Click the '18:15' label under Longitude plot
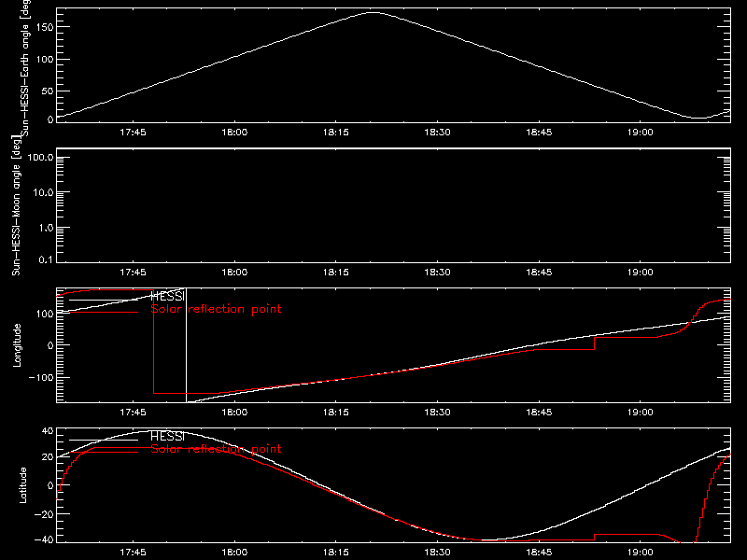 click(x=336, y=413)
